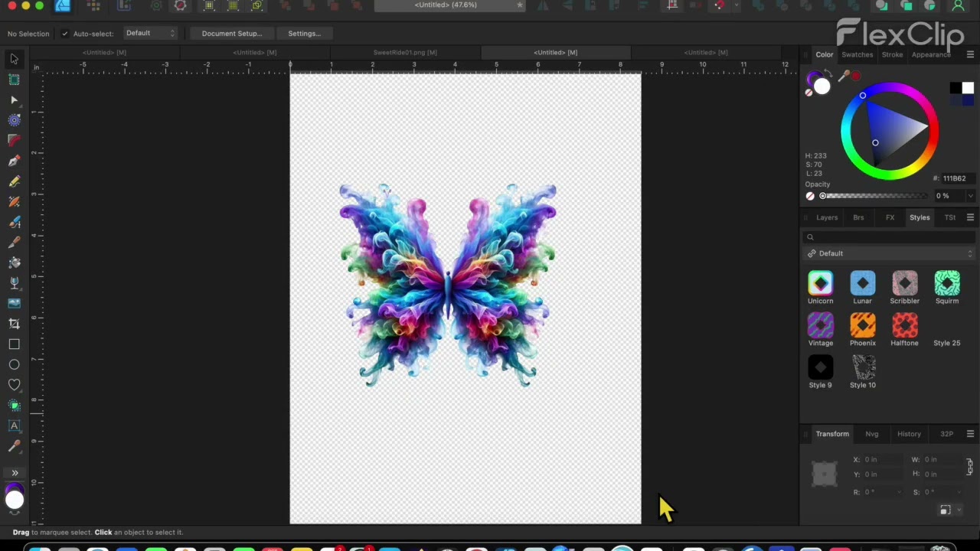Click the hue ring color wheel handle

coord(863,96)
